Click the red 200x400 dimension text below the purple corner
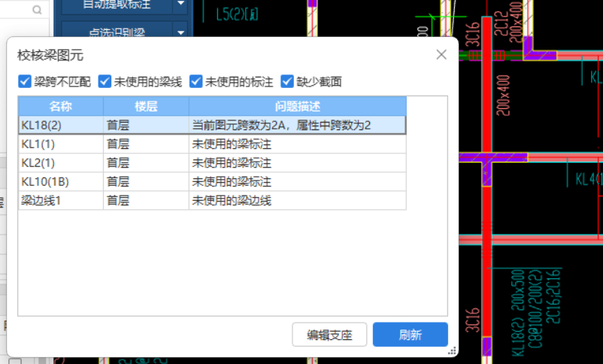 coord(503,96)
